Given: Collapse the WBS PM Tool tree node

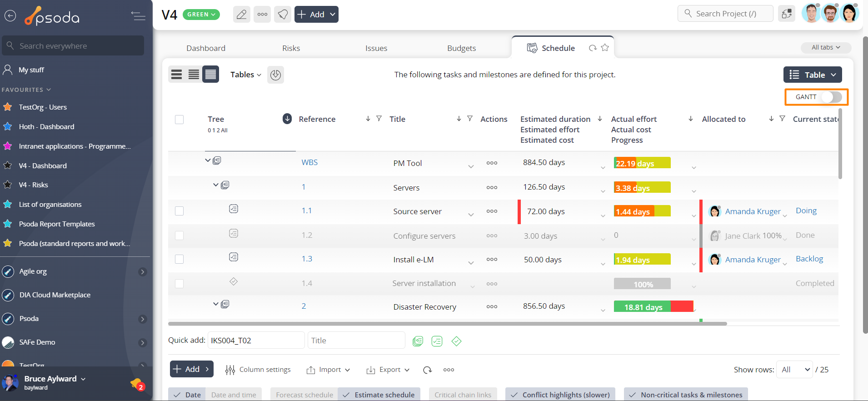Looking at the screenshot, I should point(208,160).
